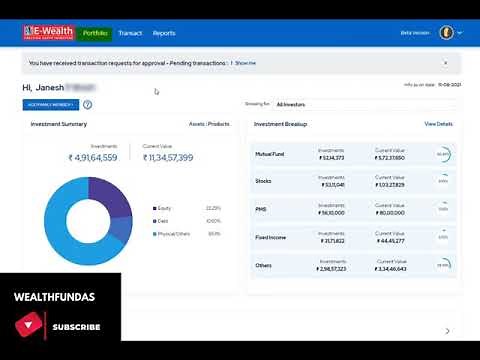This screenshot has width=480, height=360.
Task: Expand the dropdown arrow beside the avatar
Action: point(460,33)
